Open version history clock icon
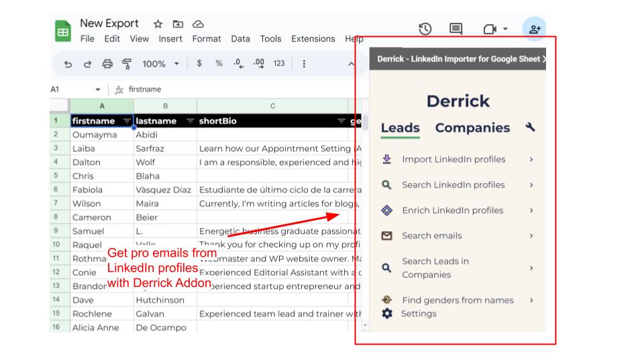The height and width of the screenshot is (362, 644). coord(425,29)
